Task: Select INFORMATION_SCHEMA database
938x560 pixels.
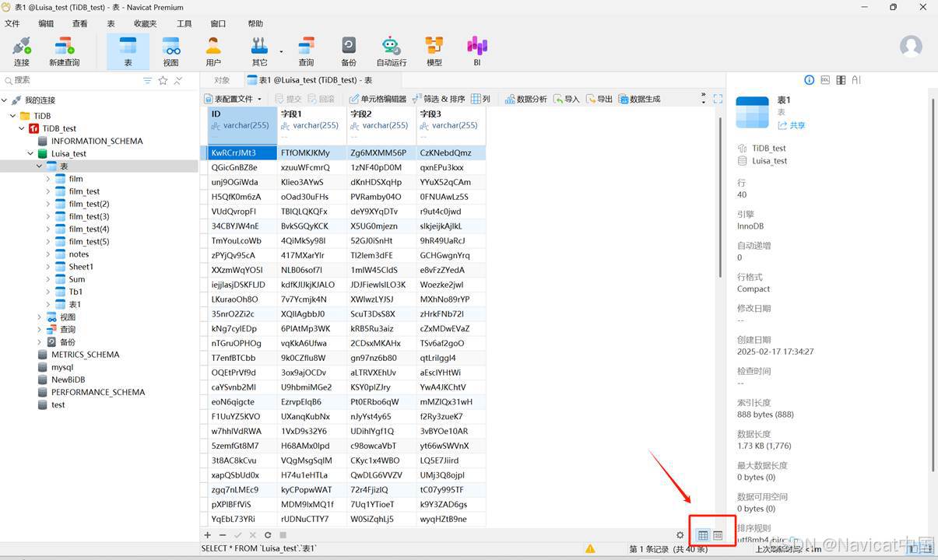Action: pyautogui.click(x=97, y=141)
